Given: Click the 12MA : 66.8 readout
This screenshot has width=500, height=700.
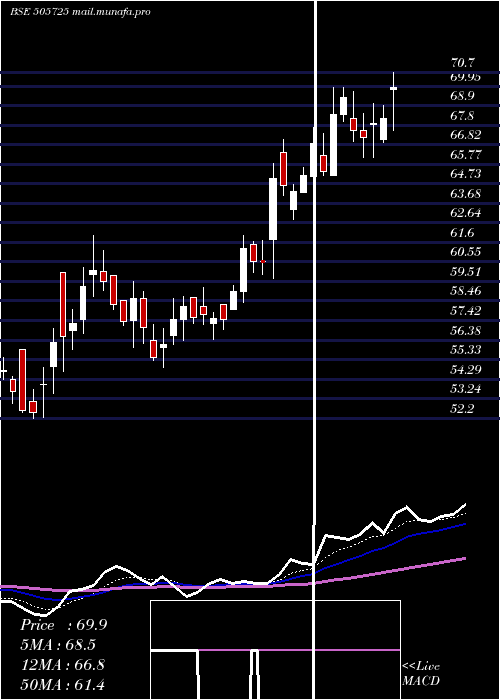Looking at the screenshot, I should pos(63,665).
